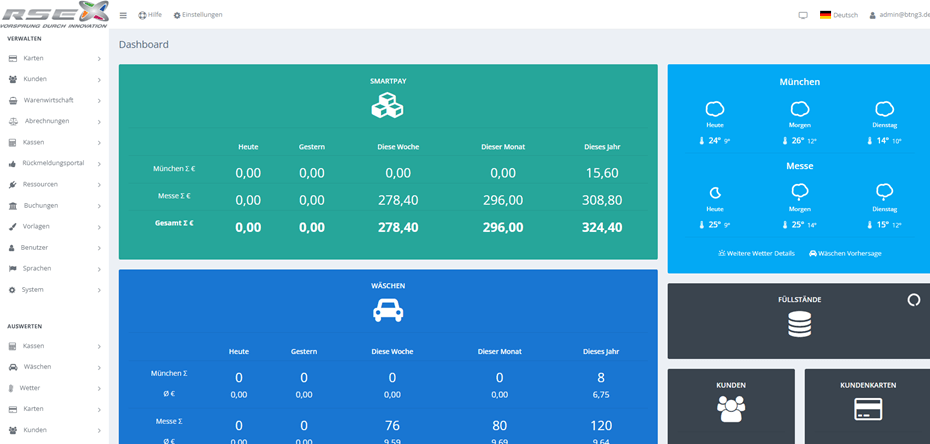Expand Karten chevron under Verwalten
This screenshot has height=444, width=930.
point(99,59)
